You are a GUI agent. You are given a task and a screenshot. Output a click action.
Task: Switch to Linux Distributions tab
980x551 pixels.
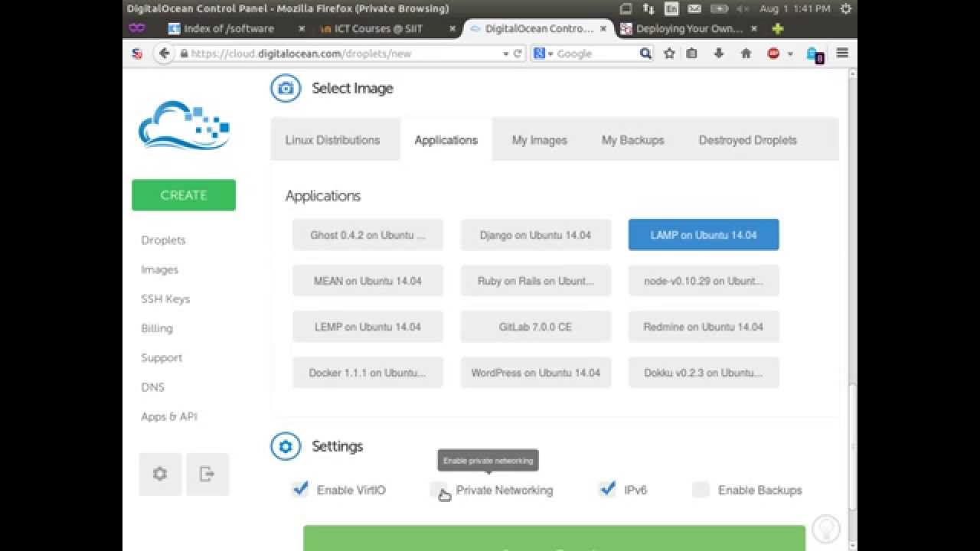(332, 140)
